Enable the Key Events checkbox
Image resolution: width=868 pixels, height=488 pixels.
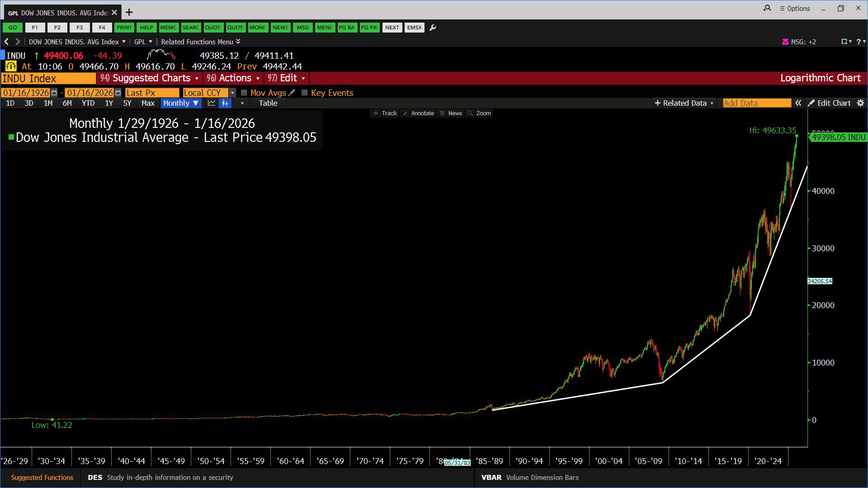coord(305,93)
